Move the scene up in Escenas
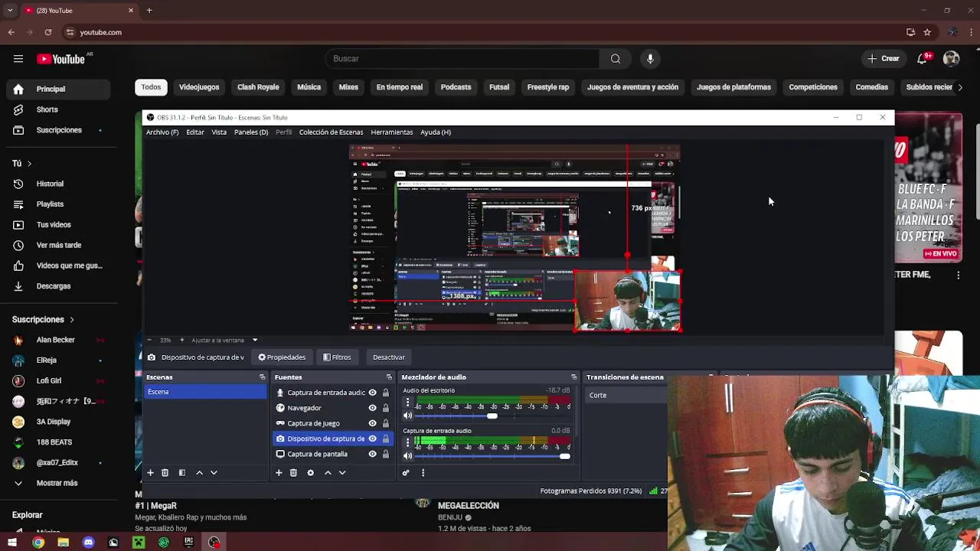This screenshot has height=551, width=980. (199, 473)
